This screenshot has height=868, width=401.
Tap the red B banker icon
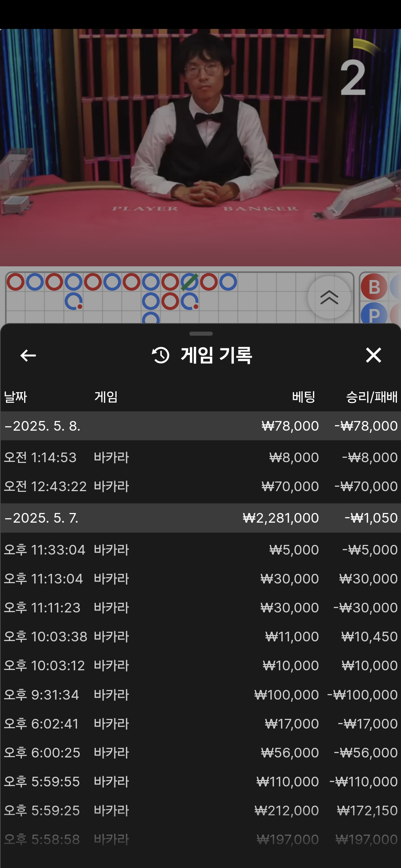[x=374, y=287]
